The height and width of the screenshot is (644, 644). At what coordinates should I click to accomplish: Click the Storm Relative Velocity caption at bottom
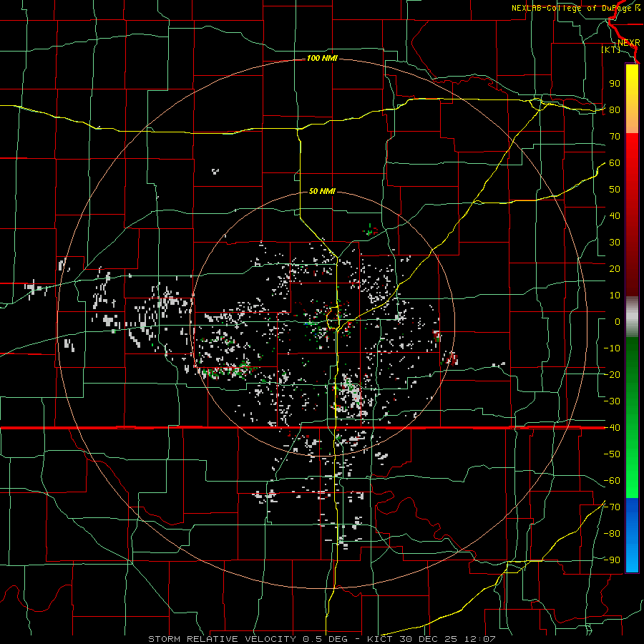pos(322,639)
